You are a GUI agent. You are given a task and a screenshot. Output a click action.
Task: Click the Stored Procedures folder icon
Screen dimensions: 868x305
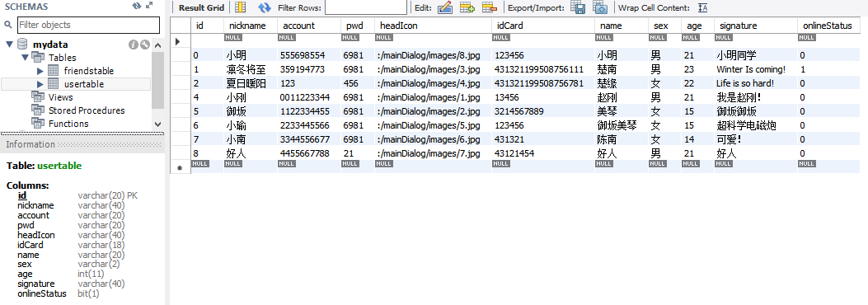[x=38, y=110]
